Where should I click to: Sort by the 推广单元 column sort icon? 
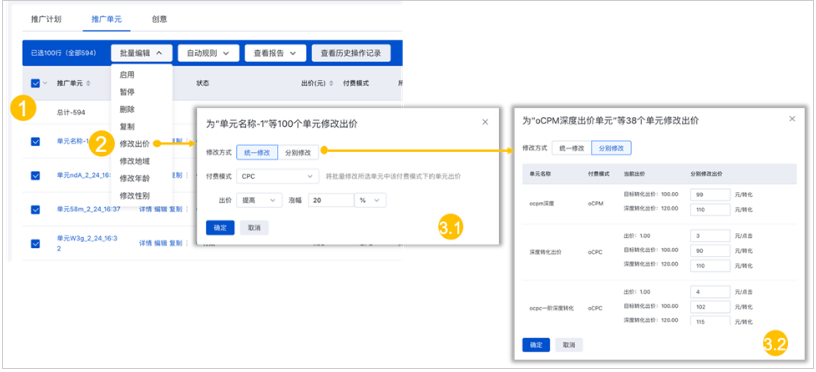pos(88,83)
